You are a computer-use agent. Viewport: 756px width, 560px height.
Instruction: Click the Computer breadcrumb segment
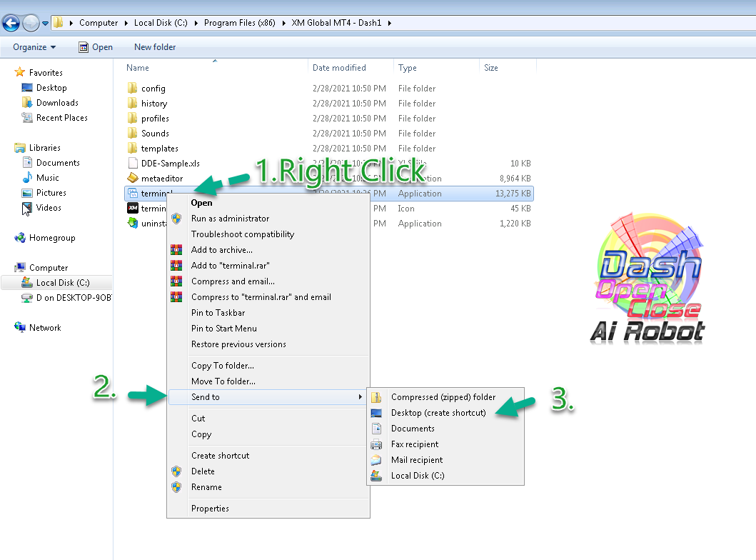point(99,23)
